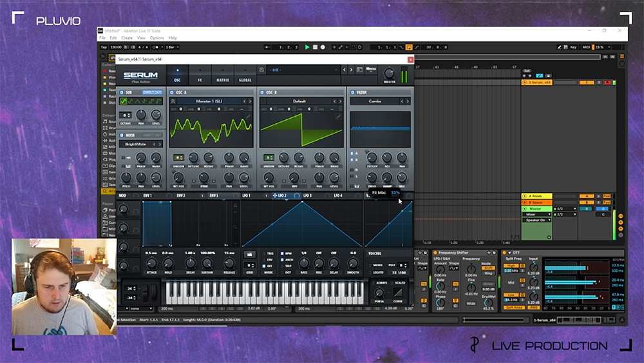Toggle OSC B enable switch
The image size is (644, 363).
(262, 92)
